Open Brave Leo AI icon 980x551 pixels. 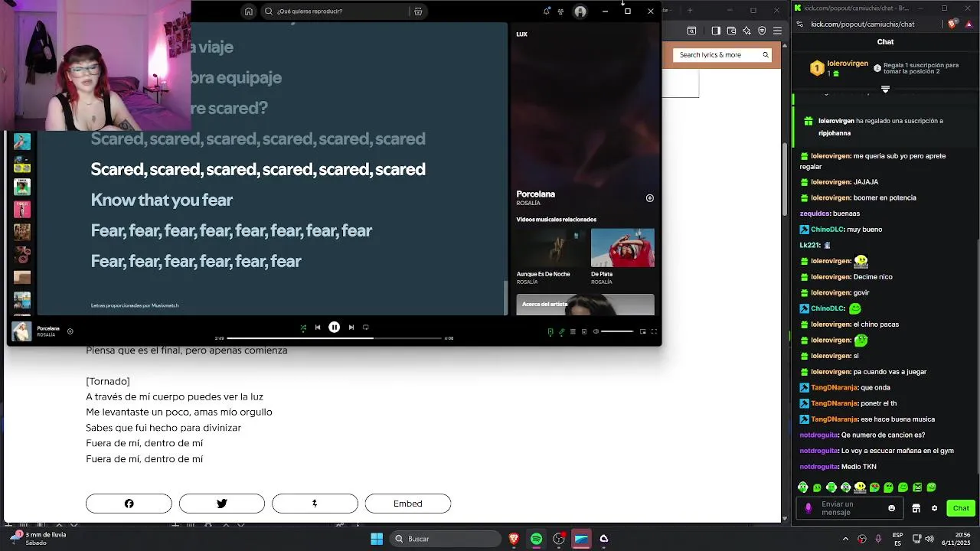pos(746,31)
